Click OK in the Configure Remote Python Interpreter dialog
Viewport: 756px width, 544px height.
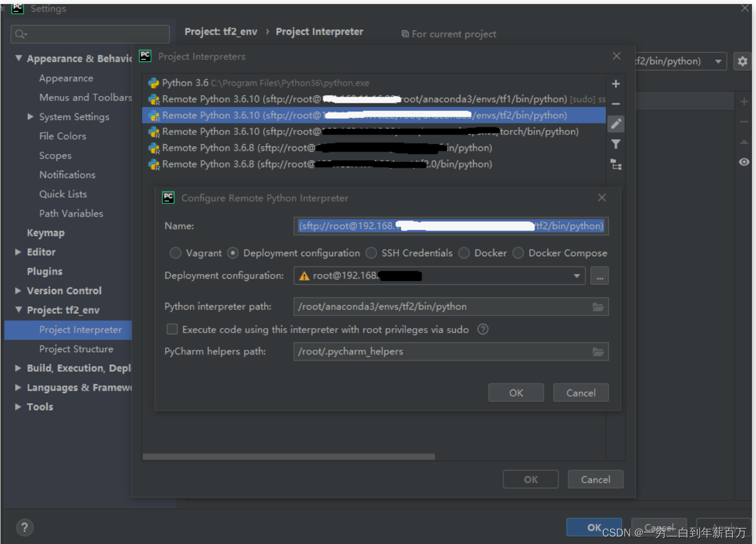515,392
